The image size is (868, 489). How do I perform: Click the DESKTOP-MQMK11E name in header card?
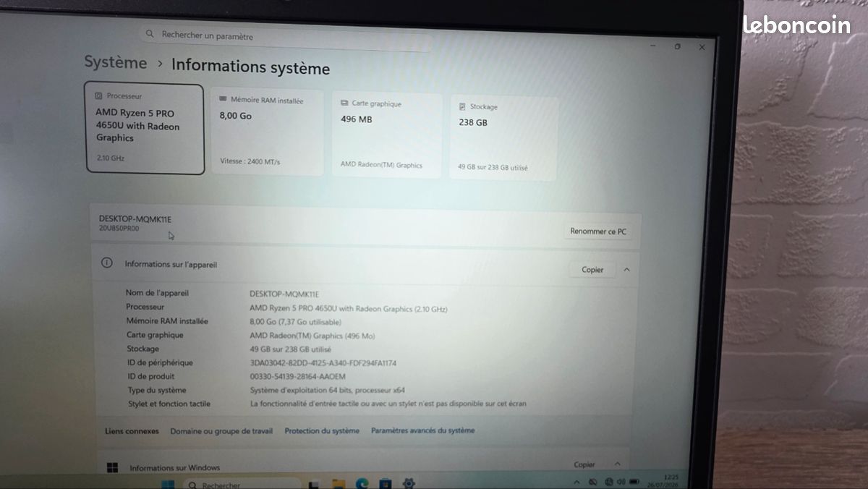(x=135, y=218)
